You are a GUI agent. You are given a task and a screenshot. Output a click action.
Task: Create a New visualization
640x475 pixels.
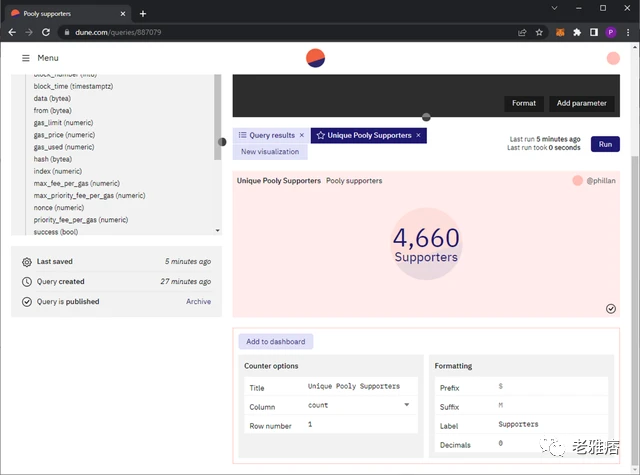pos(270,152)
